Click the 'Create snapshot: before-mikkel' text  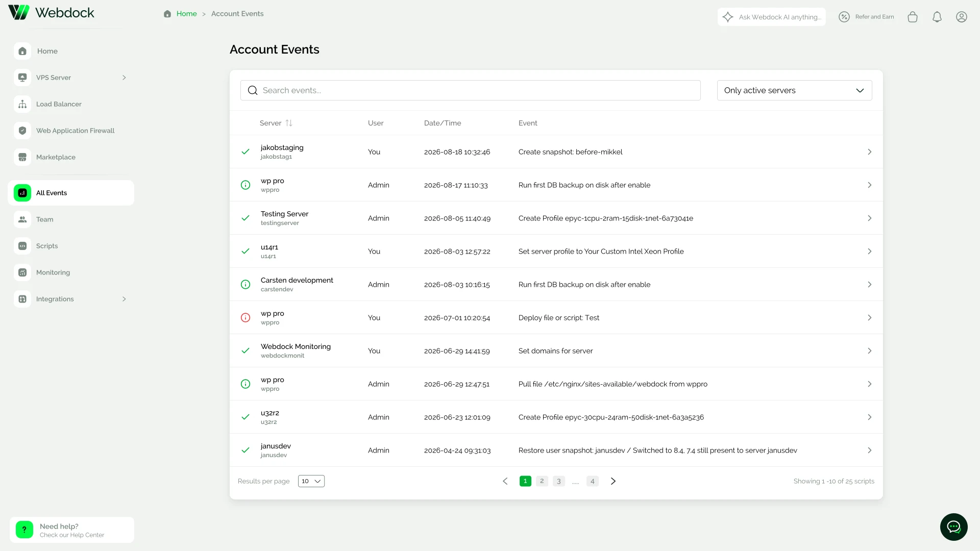coord(570,152)
